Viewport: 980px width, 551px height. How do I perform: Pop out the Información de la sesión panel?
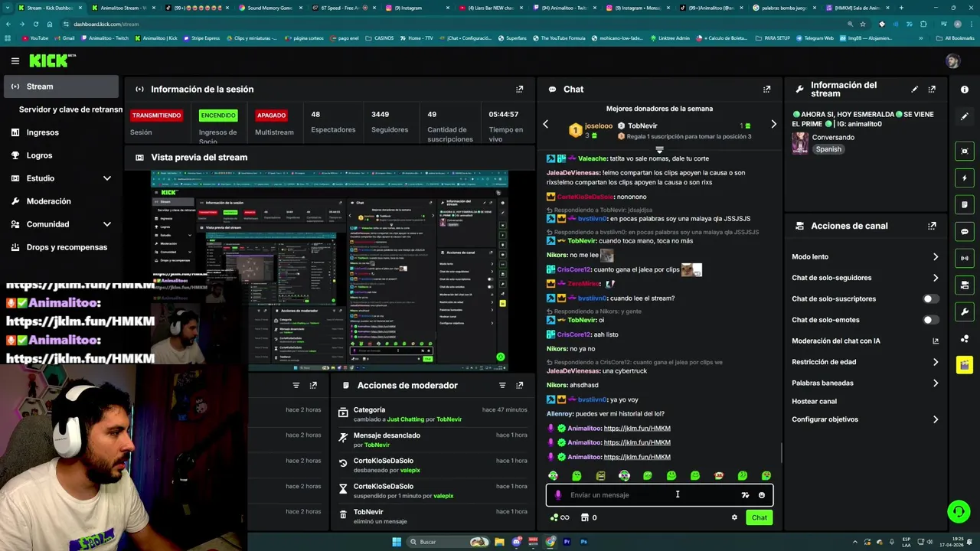coord(519,89)
